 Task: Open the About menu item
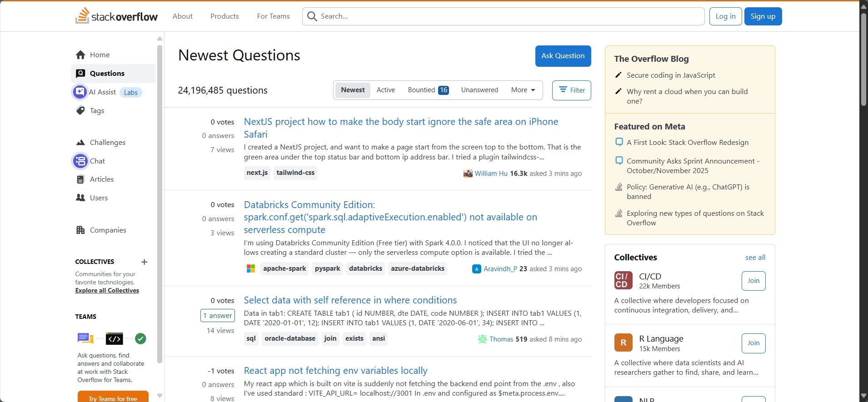point(182,16)
